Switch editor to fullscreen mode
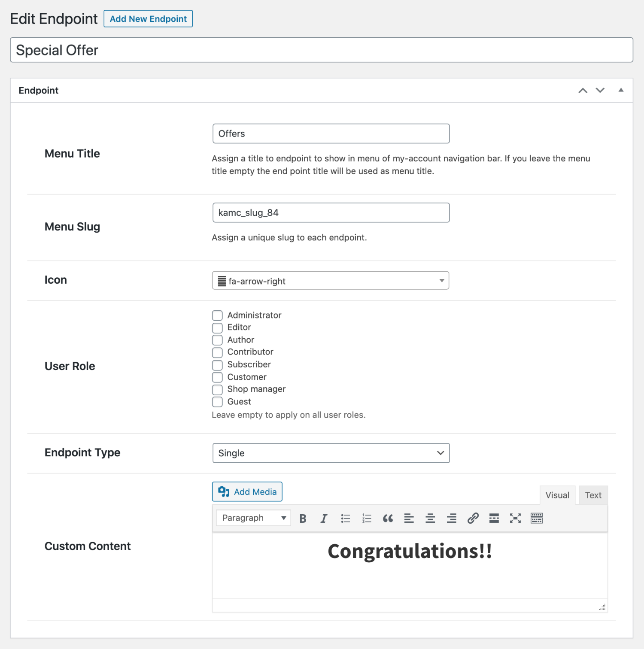Image resolution: width=644 pixels, height=649 pixels. (x=515, y=518)
